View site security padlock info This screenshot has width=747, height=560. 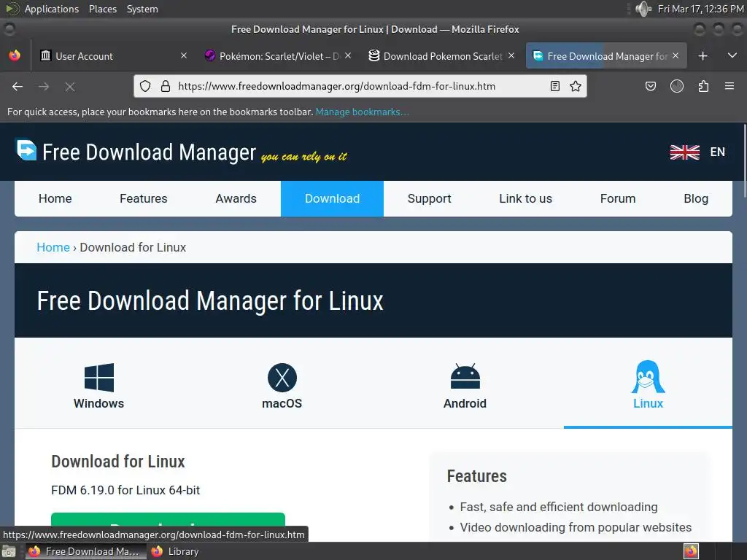166,86
